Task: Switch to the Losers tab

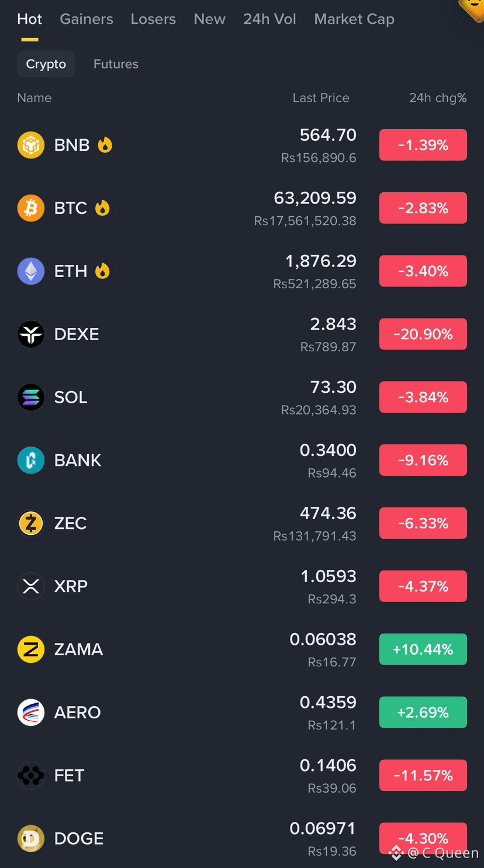Action: pos(153,19)
